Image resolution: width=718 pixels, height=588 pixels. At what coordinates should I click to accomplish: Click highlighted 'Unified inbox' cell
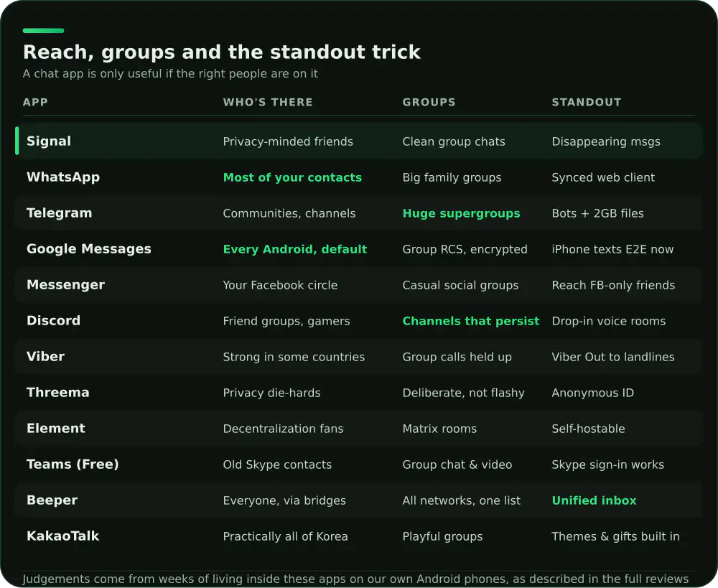pos(594,500)
